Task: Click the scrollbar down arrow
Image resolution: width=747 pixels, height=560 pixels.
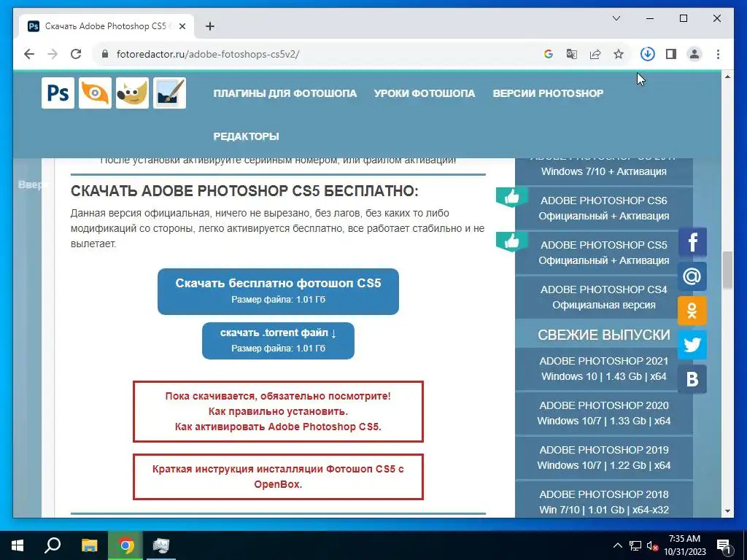Action: pyautogui.click(x=727, y=511)
